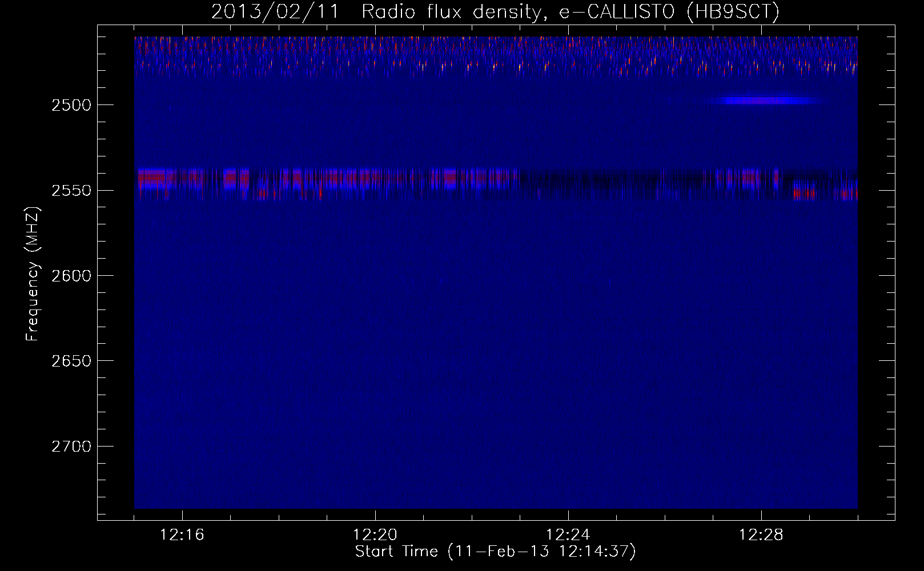Viewport: 924px width, 571px height.
Task: Click the 12:28 time tick label
Action: tap(761, 535)
